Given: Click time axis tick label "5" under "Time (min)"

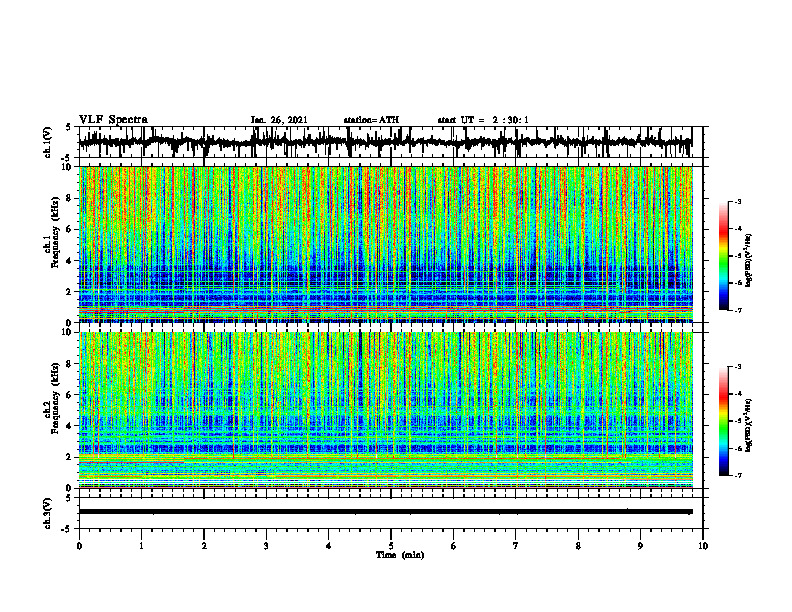Looking at the screenshot, I should click(x=391, y=546).
